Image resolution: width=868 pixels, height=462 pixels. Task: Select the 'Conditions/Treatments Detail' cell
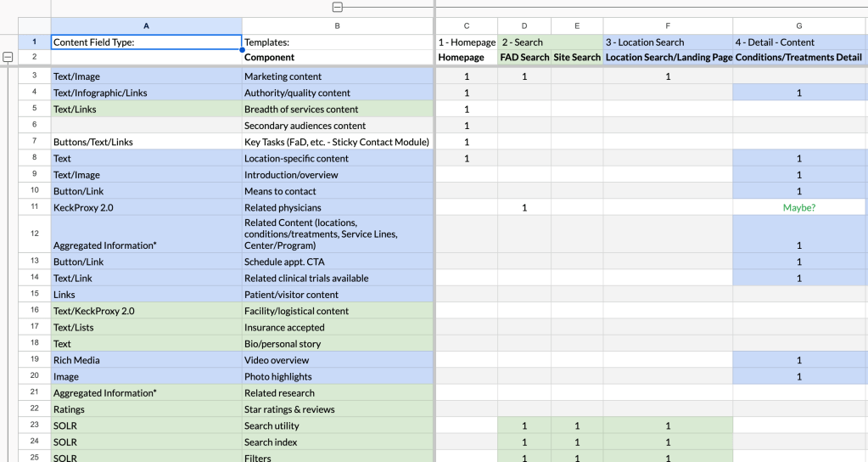[798, 58]
